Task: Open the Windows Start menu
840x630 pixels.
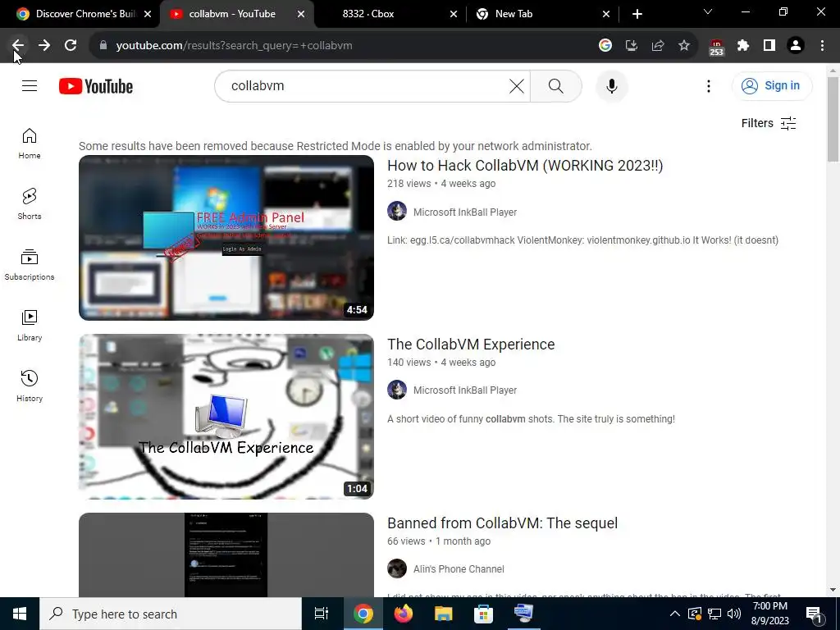Action: tap(20, 614)
